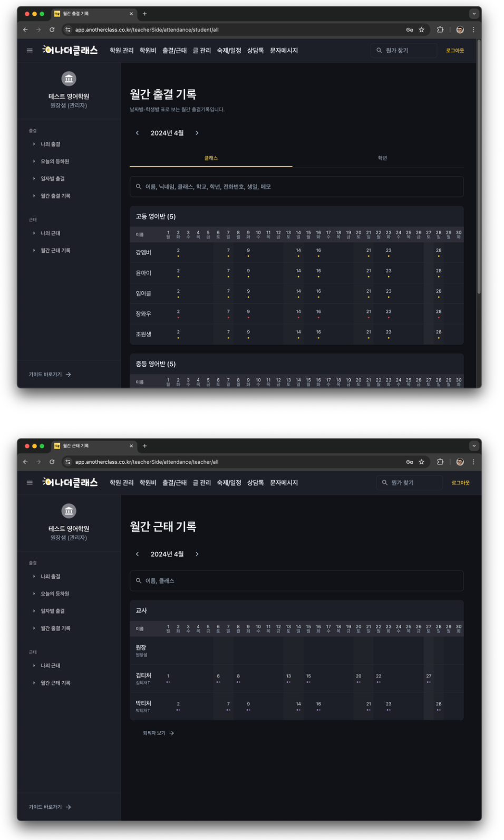Open a new tab next to 월간 근태 기록 tab
504x840 pixels.
[x=144, y=446]
